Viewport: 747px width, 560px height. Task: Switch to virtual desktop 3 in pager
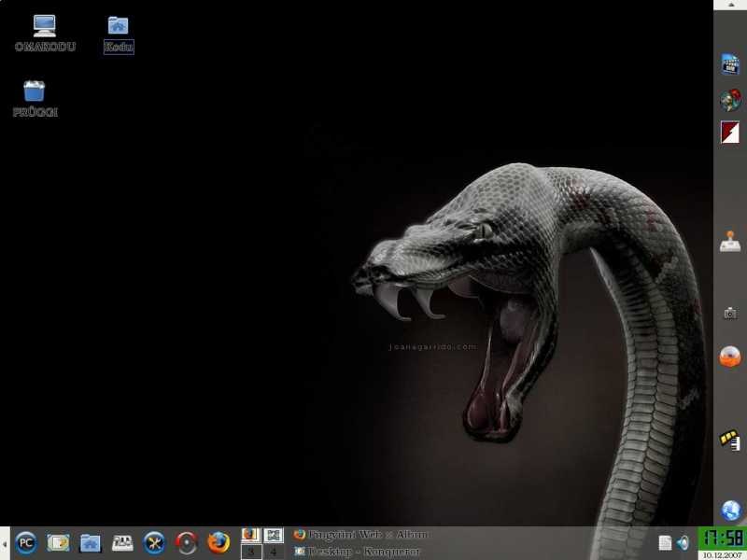point(251,552)
